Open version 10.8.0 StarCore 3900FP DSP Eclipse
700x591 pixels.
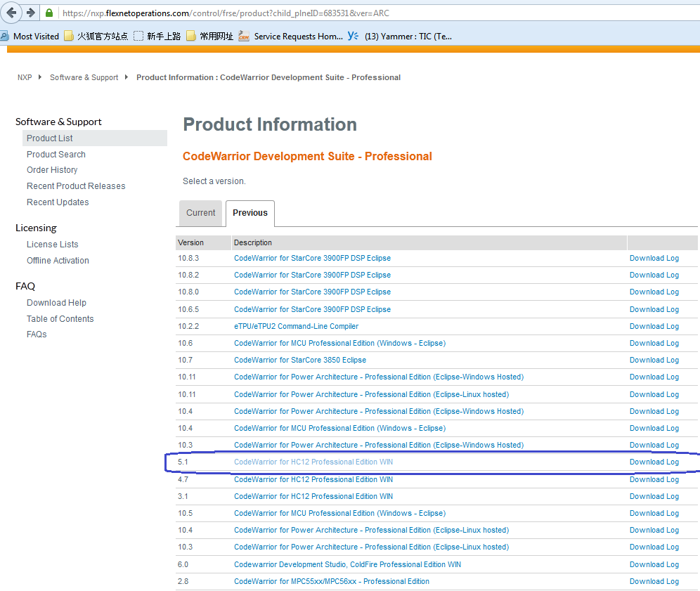pos(312,292)
